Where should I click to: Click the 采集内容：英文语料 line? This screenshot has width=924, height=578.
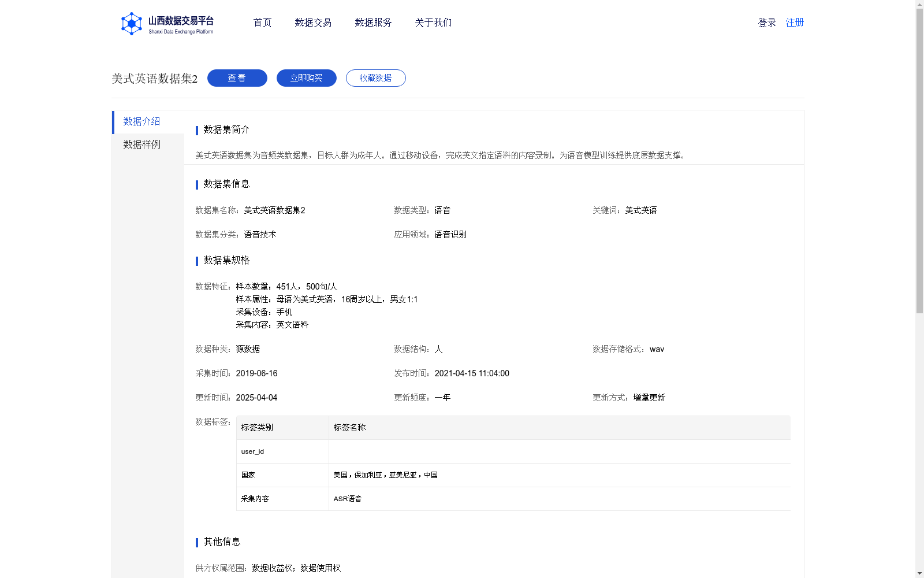tap(272, 325)
